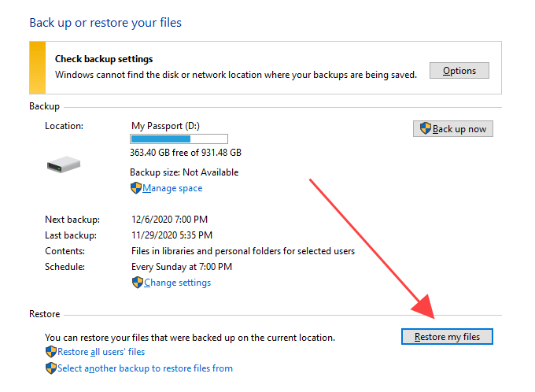
Task: Click the Check backup settings heading
Action: point(104,59)
